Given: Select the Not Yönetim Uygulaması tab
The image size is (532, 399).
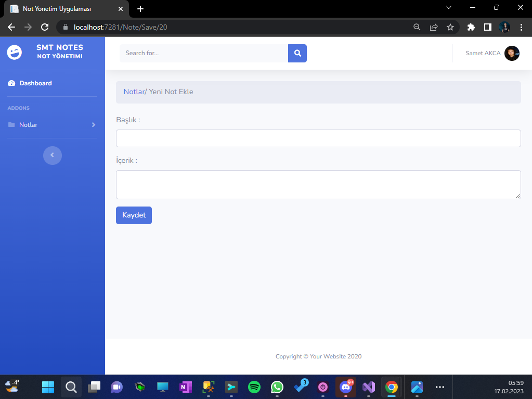Looking at the screenshot, I should 66,9.
